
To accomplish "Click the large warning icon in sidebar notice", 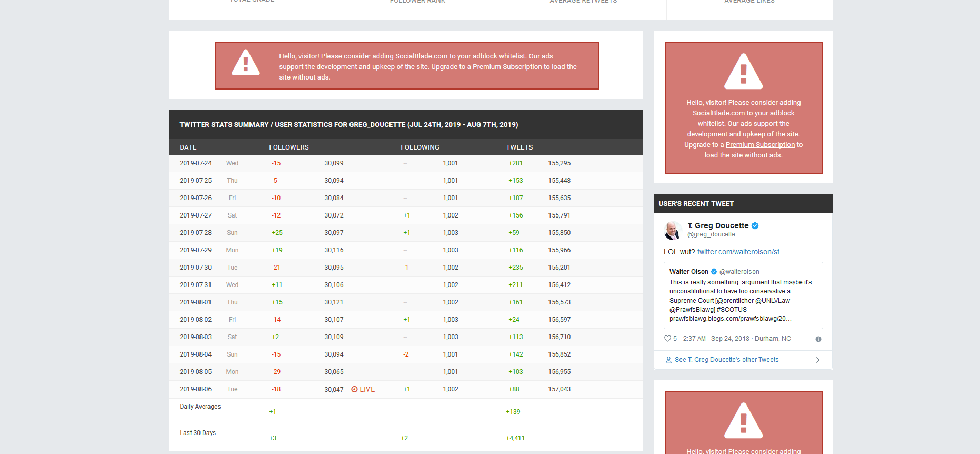I will point(743,71).
